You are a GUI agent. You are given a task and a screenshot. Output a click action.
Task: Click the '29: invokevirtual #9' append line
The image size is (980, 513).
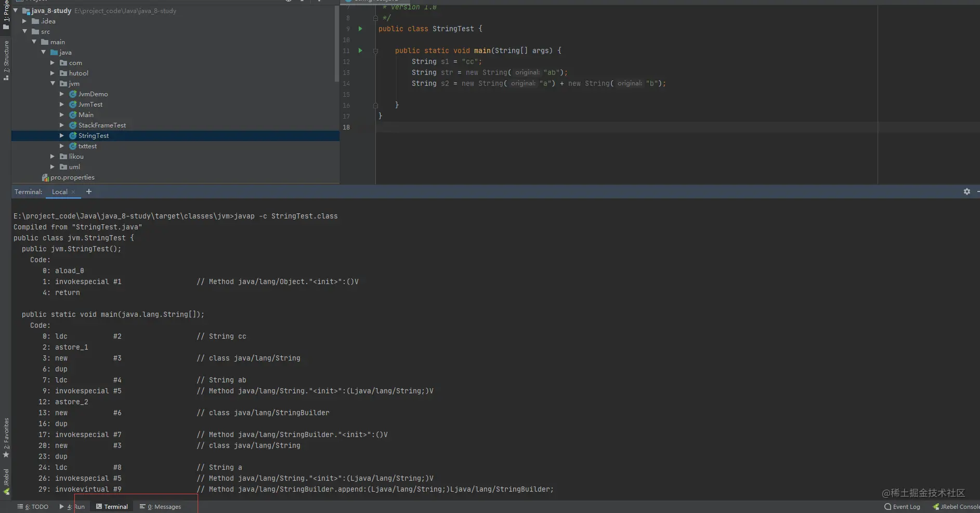296,489
